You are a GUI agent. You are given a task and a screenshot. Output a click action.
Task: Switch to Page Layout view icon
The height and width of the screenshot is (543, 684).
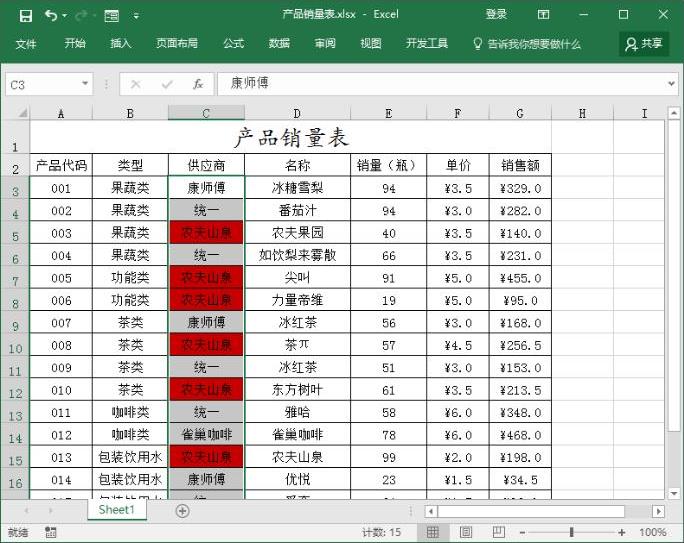(x=466, y=532)
